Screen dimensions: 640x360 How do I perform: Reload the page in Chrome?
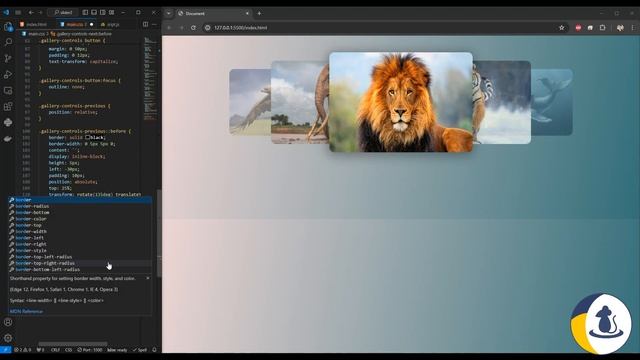click(x=193, y=28)
